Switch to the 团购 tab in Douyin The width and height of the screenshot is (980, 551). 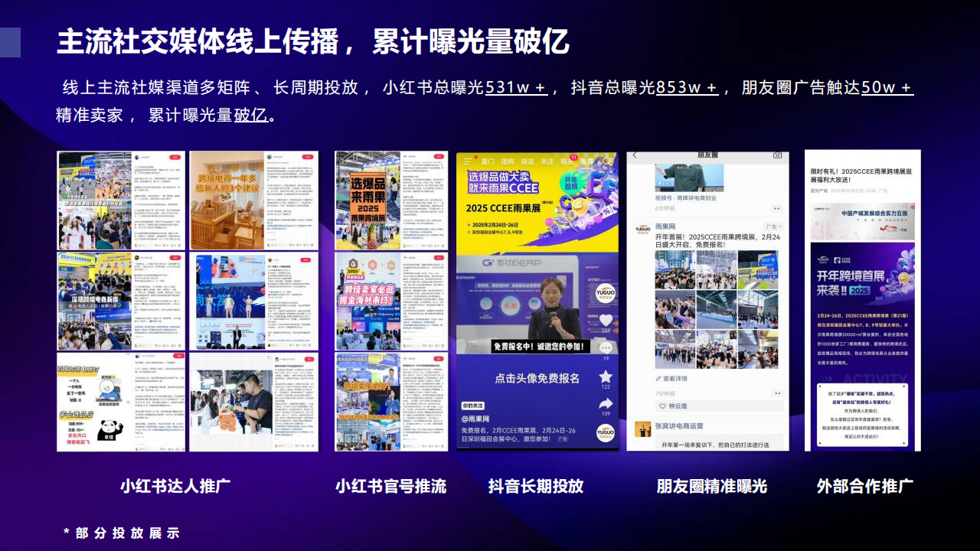pyautogui.click(x=508, y=161)
